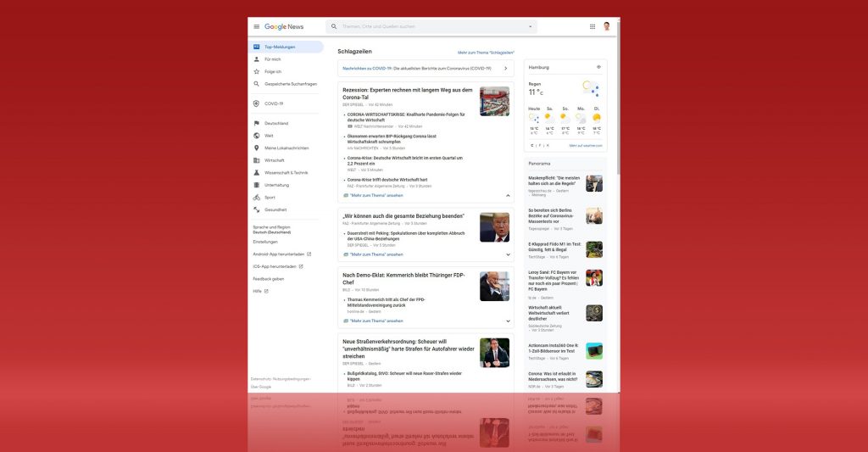Click the current Regen weather icon
The height and width of the screenshot is (452, 868).
click(591, 87)
